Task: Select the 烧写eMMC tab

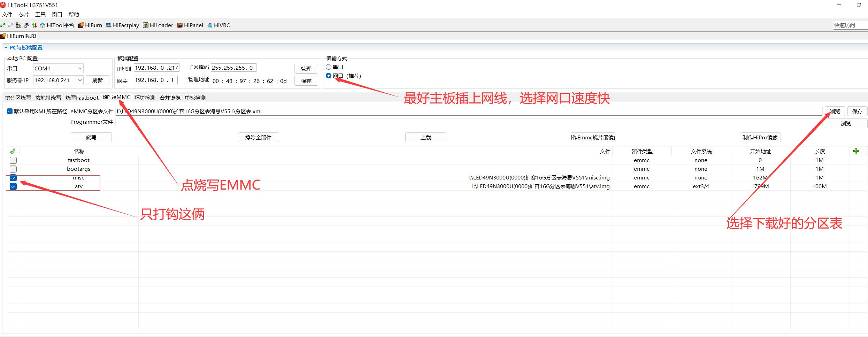Action: point(116,97)
